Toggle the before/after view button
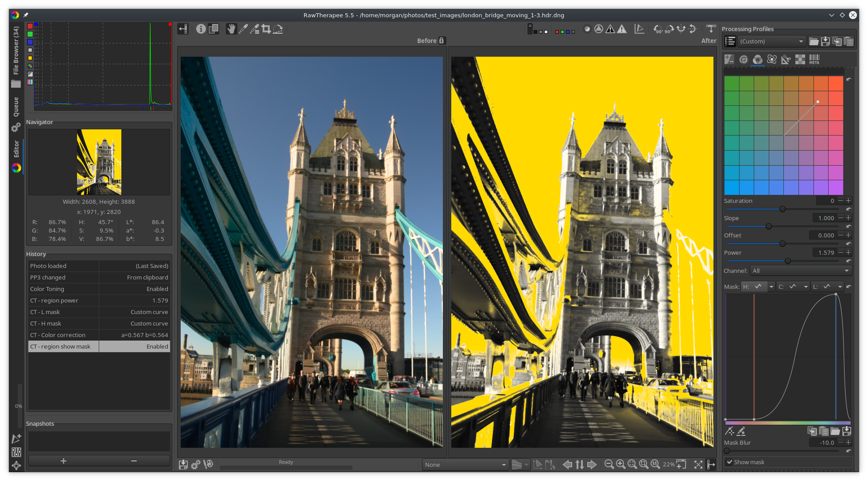Viewport: 868px width, 481px height. pos(213,29)
